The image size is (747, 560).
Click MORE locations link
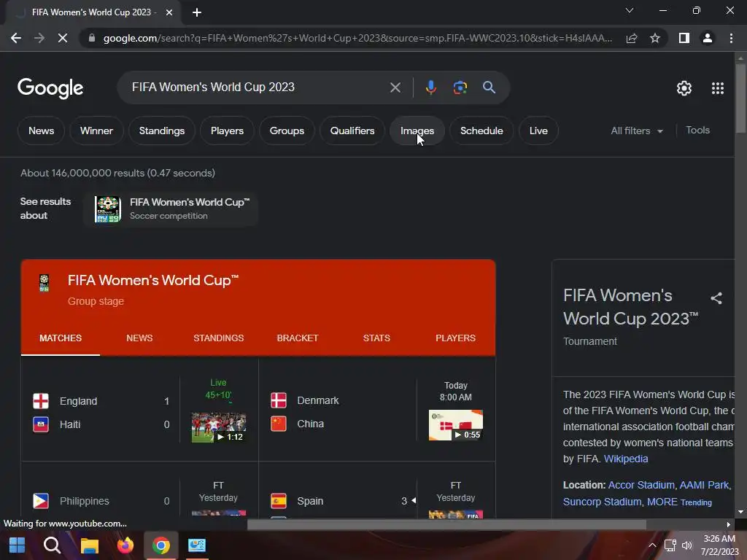[x=662, y=502]
